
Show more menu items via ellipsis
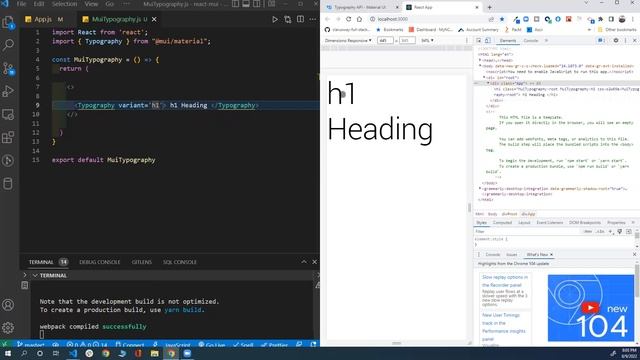pos(126,4)
